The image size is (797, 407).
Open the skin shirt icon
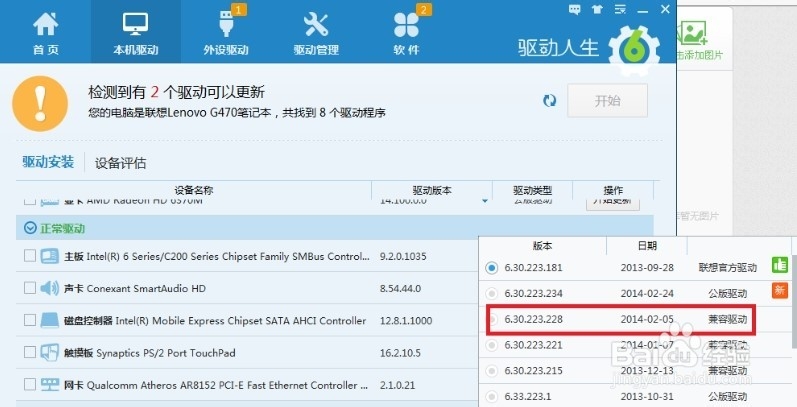(x=597, y=9)
